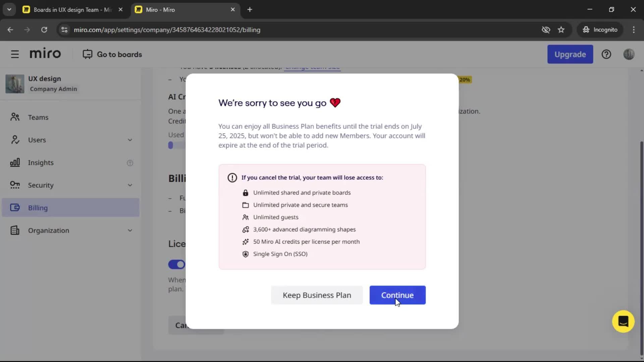Click the Users person icon

pyautogui.click(x=15, y=140)
